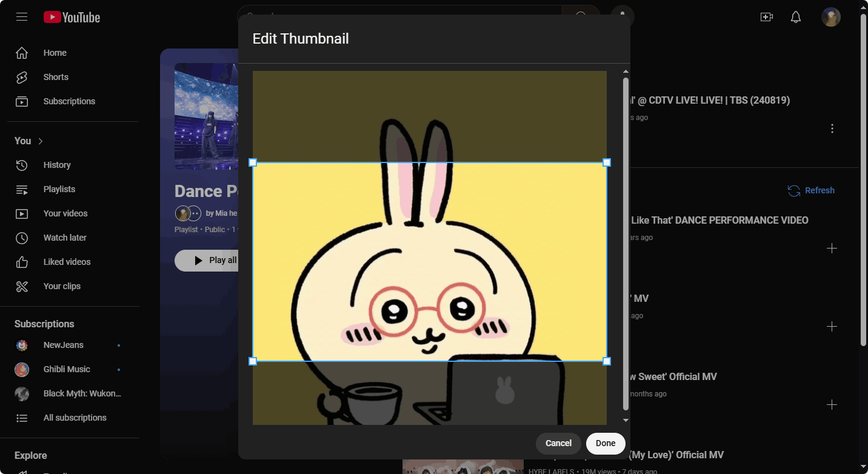Viewport: 868px width, 474px height.
Task: Click bottom-left crop handle
Action: 253,361
